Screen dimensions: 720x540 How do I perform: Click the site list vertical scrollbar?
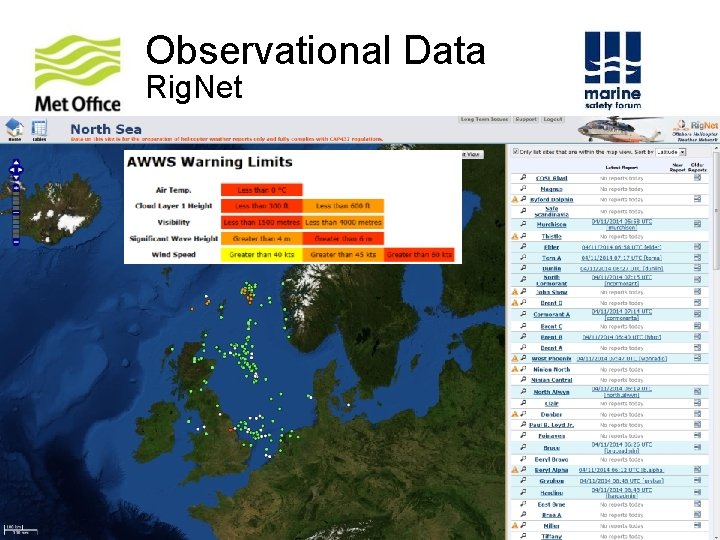coord(716,209)
